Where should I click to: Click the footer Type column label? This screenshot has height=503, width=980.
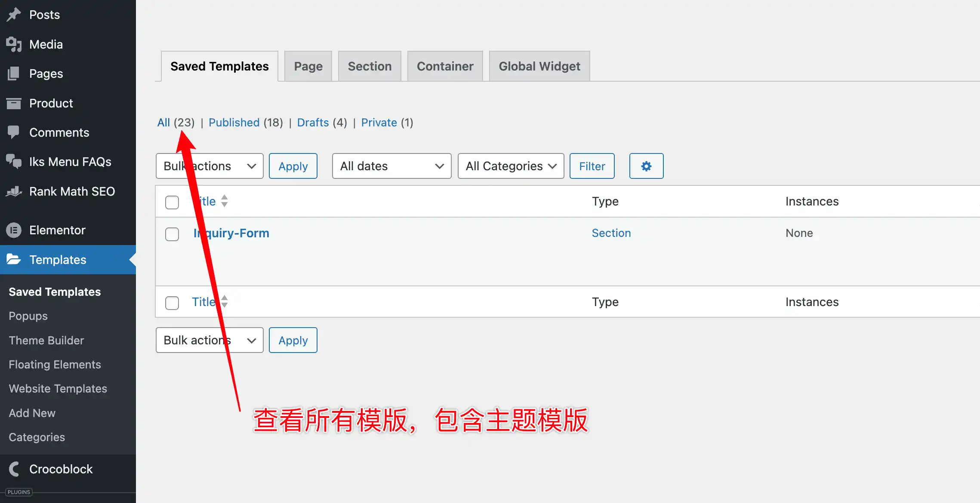pyautogui.click(x=605, y=302)
